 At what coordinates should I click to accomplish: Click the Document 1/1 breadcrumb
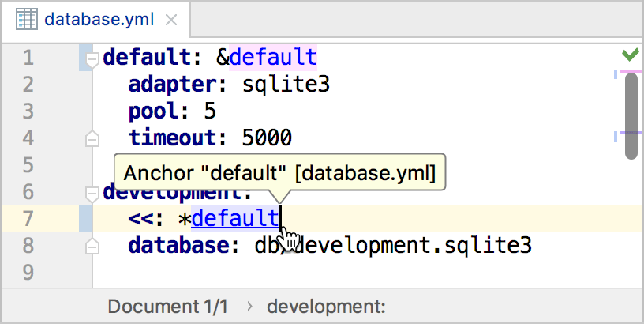168,307
